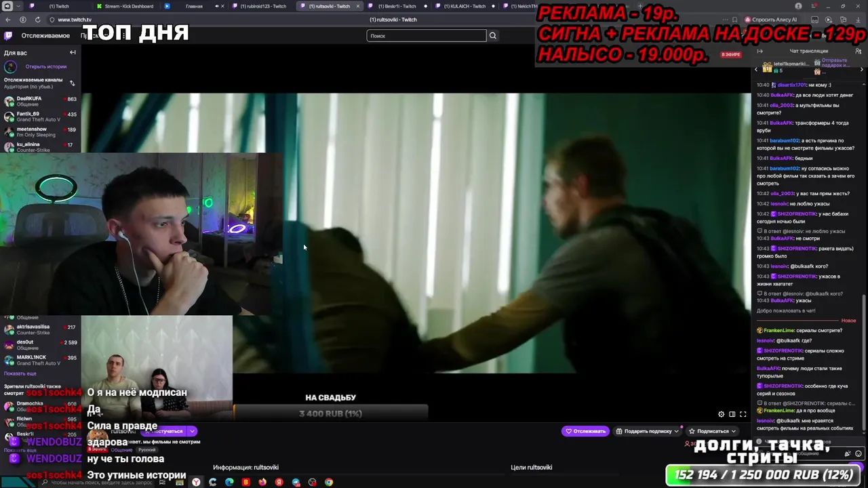Click the browser reload page icon

click(x=37, y=20)
